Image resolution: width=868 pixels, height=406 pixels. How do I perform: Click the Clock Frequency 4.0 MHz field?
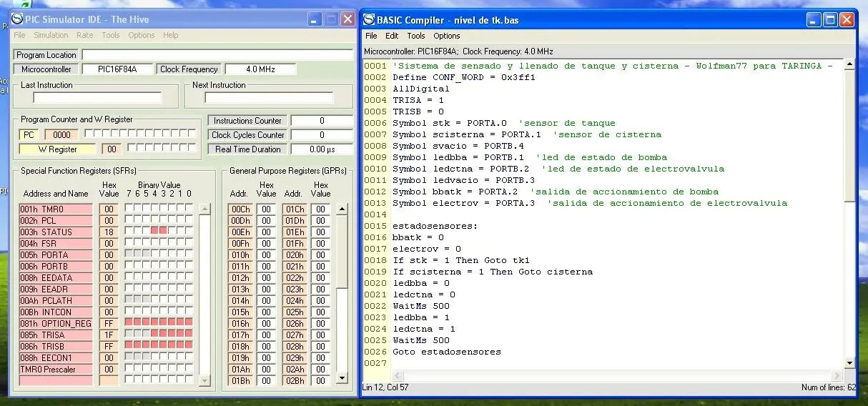(260, 69)
